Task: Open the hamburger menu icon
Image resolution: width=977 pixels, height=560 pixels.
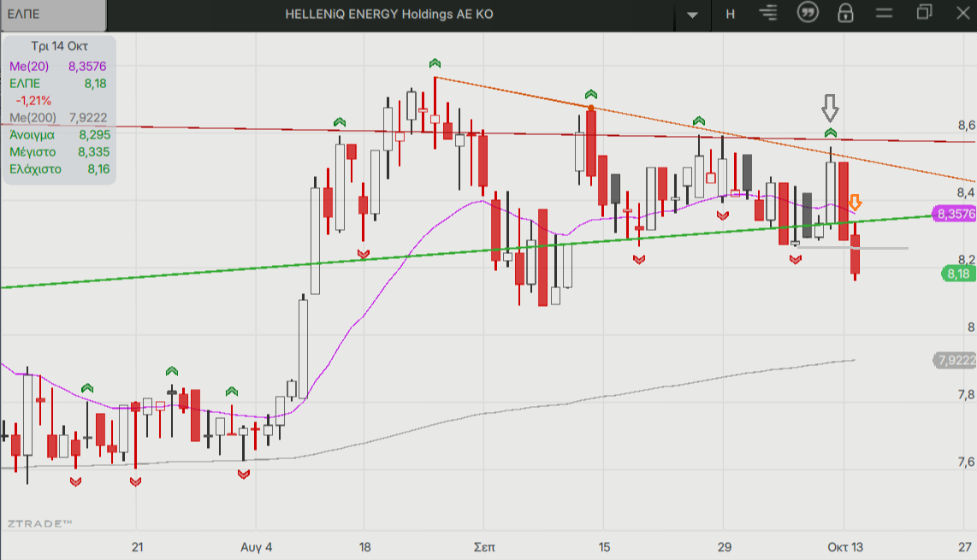Action: coord(885,14)
